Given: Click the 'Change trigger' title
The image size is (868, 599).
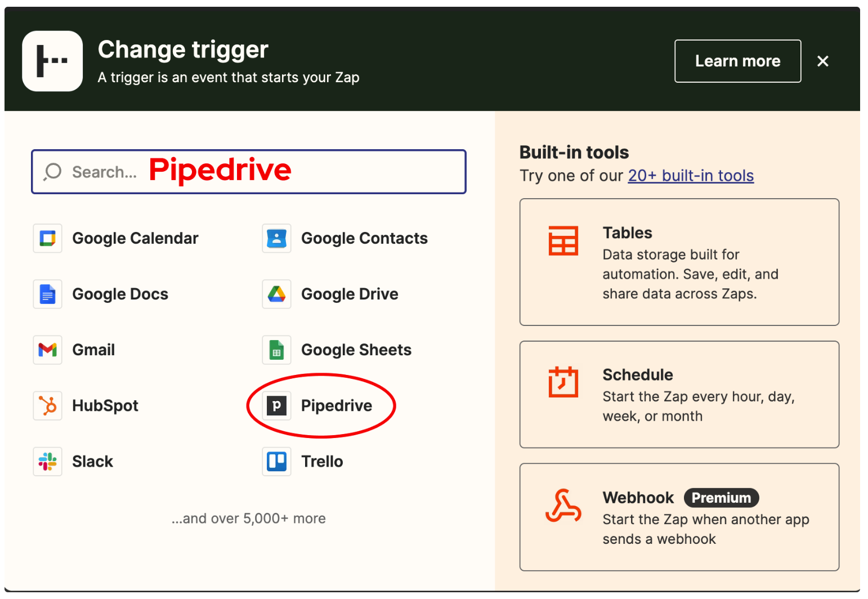Looking at the screenshot, I should tap(183, 50).
